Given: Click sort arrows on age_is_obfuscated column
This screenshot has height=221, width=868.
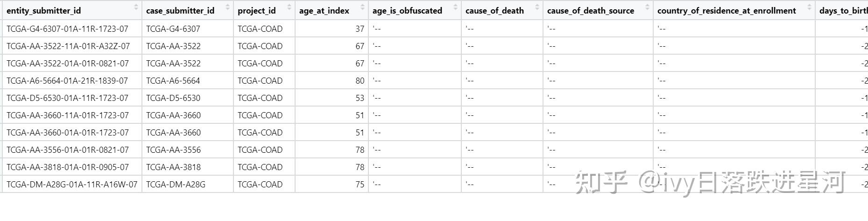Looking at the screenshot, I should (455, 7).
